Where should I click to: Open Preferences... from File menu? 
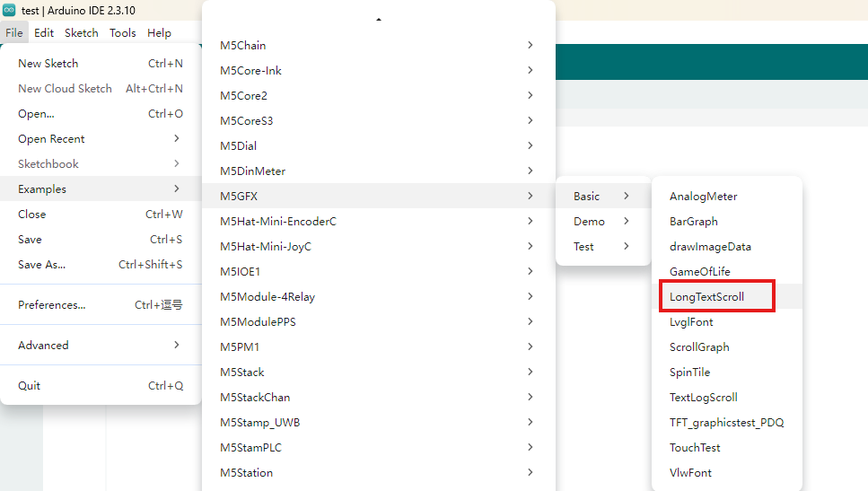click(x=101, y=305)
